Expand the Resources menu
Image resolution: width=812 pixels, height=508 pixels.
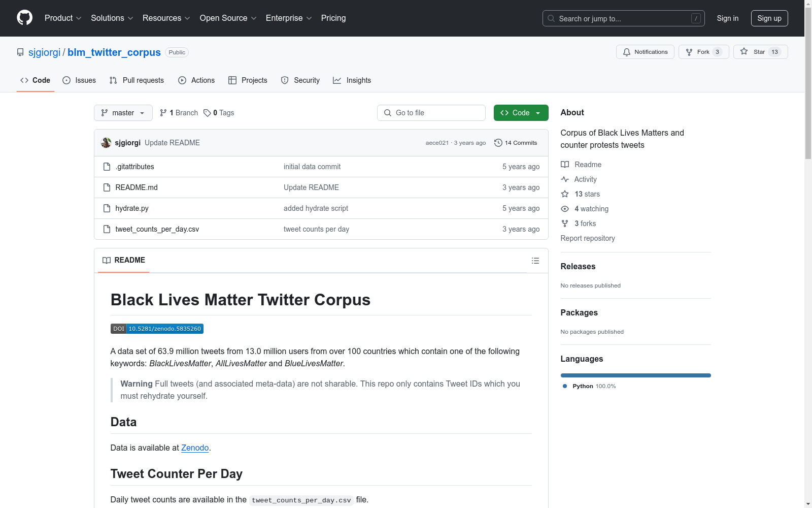click(166, 18)
